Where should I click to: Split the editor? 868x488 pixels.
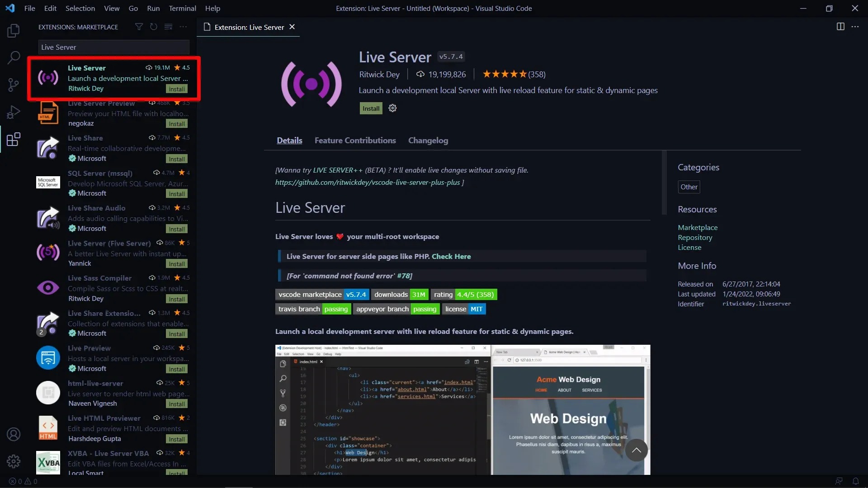[840, 27]
